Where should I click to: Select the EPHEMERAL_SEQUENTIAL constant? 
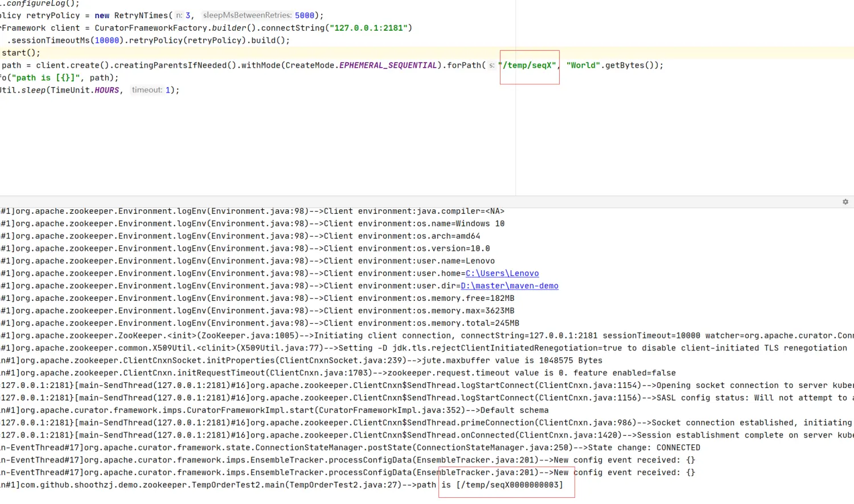point(388,65)
